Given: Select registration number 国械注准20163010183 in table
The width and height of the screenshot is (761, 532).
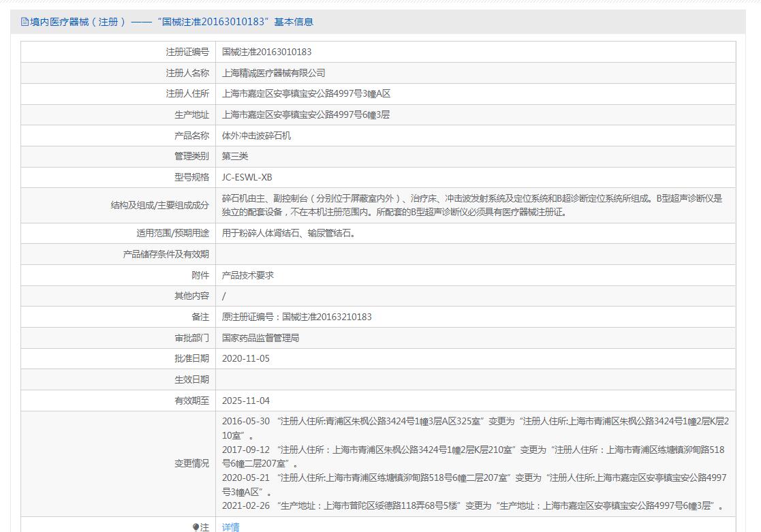Looking at the screenshot, I should pos(266,52).
